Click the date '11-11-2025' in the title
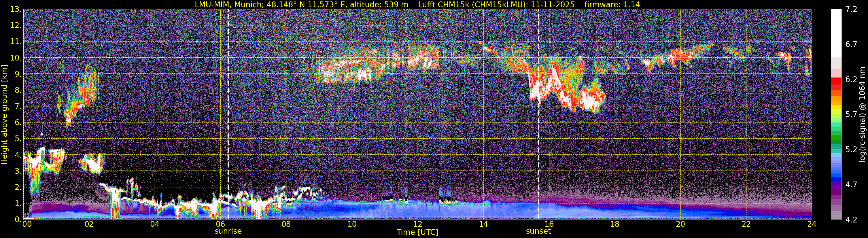 (x=553, y=4)
